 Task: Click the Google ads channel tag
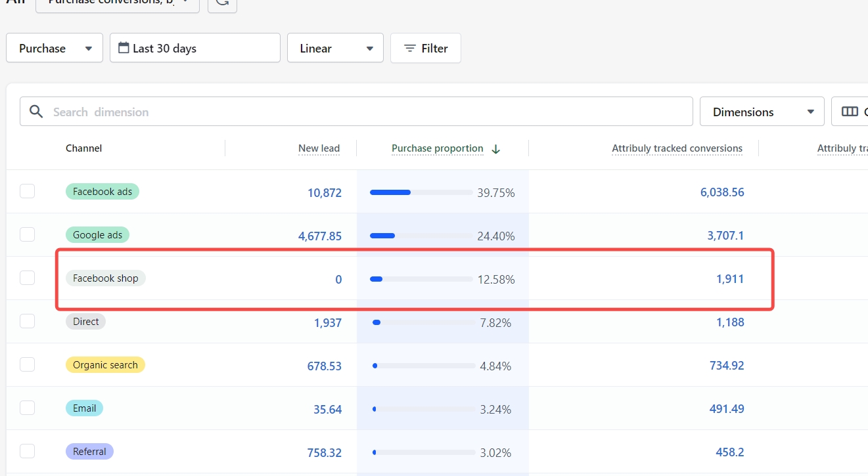(98, 235)
